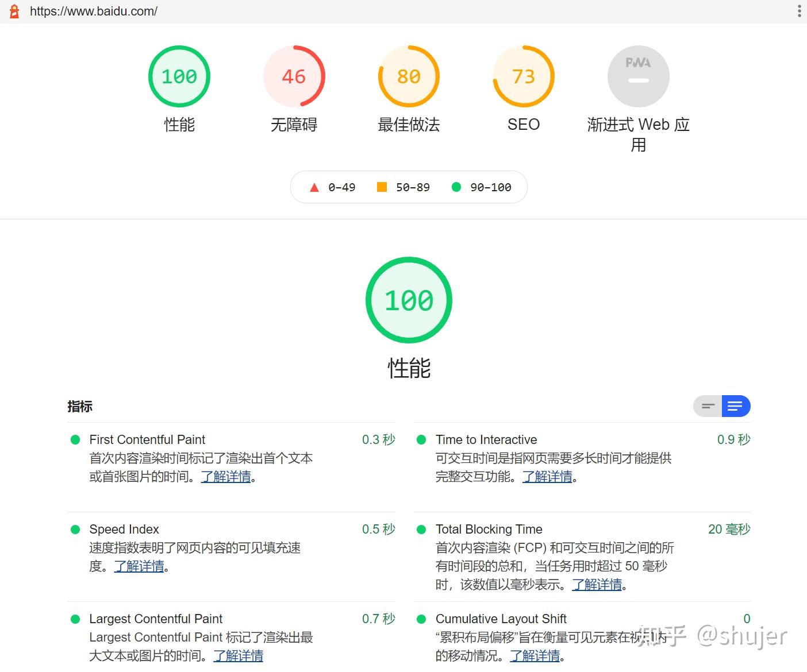
Task: Jump to the SEO section via its label
Action: coord(523,125)
